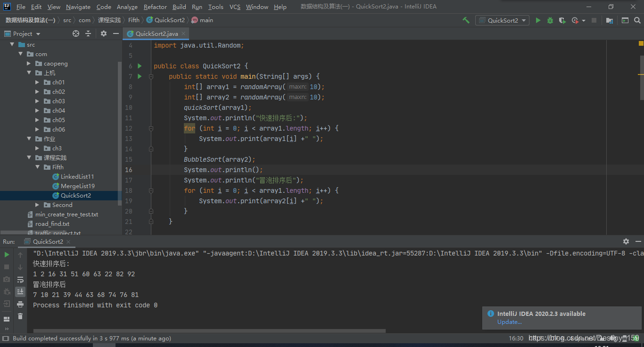Select min_create_tree_test.txt file
644x347 pixels.
click(x=67, y=214)
